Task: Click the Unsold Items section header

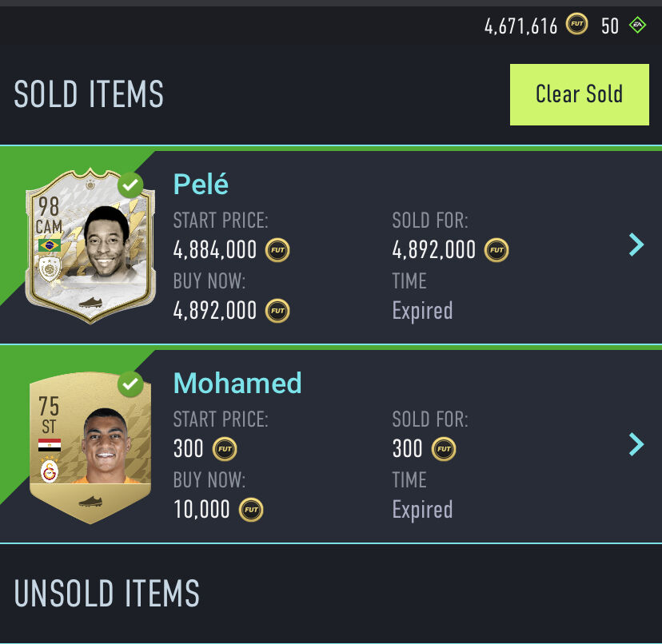Action: coord(106,594)
